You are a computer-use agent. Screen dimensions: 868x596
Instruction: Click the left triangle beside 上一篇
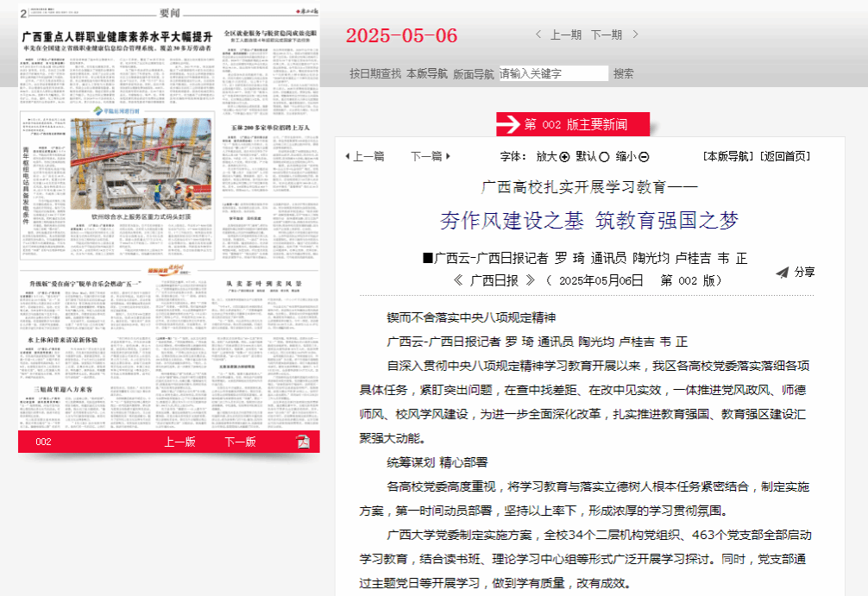click(347, 156)
